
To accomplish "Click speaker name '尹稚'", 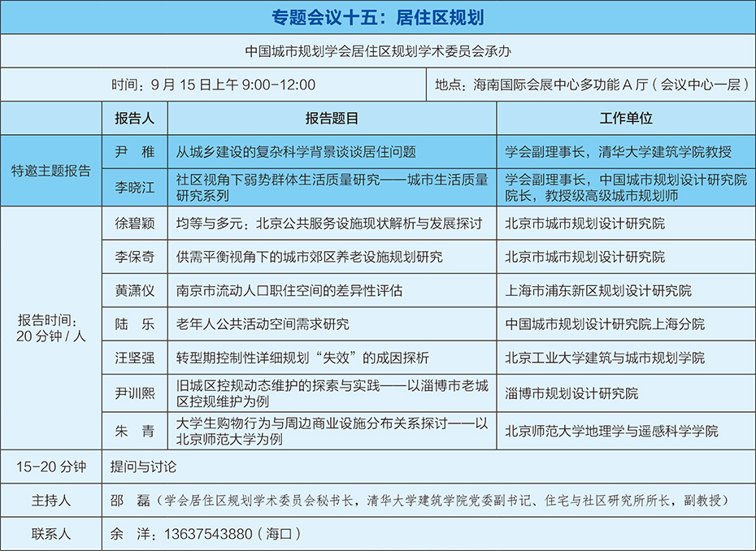I will click(134, 152).
